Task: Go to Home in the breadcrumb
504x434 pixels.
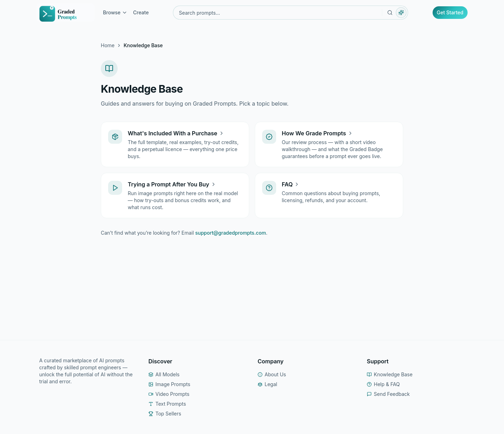Action: point(107,45)
